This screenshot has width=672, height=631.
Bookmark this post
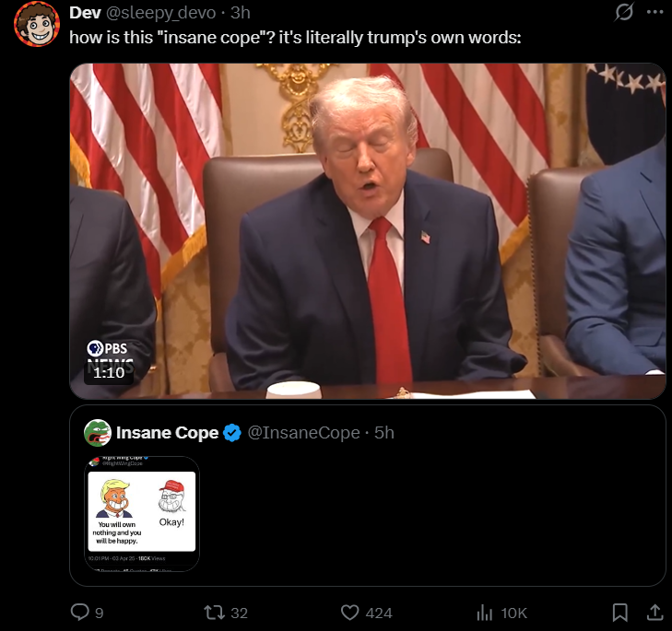(620, 613)
